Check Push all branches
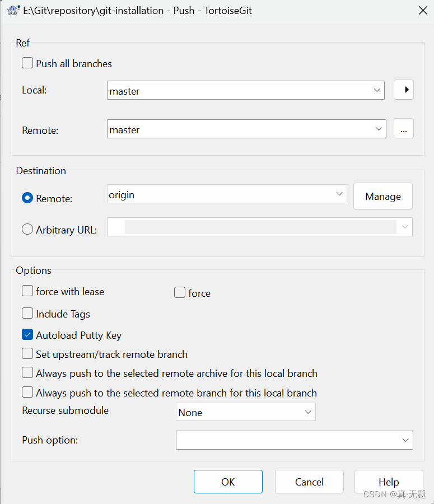 (x=27, y=63)
